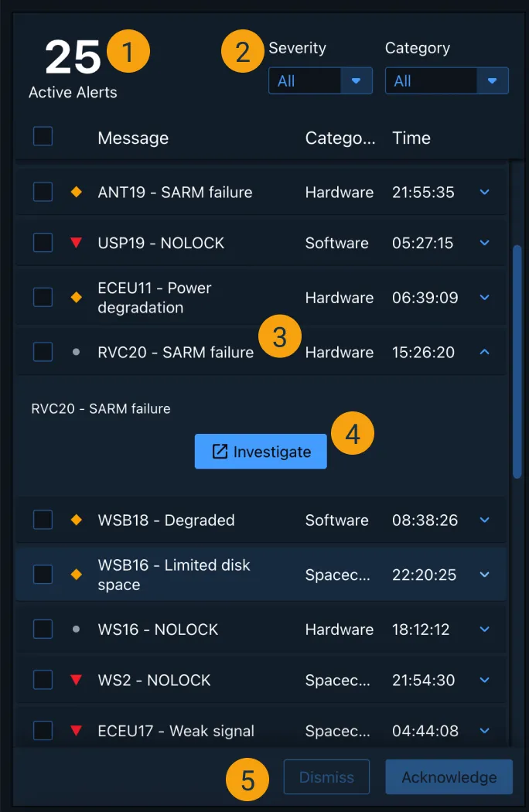Viewport: 529px width, 812px height.
Task: Click the alert list vertical scrollbar thumb
Action: pyautogui.click(x=517, y=361)
